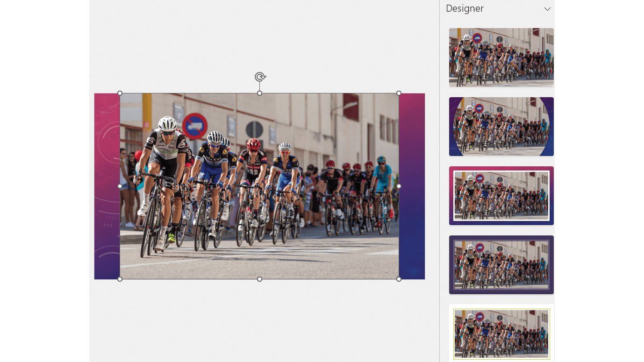
Task: Click the right-middle sizing handle of the picture
Action: [x=399, y=186]
